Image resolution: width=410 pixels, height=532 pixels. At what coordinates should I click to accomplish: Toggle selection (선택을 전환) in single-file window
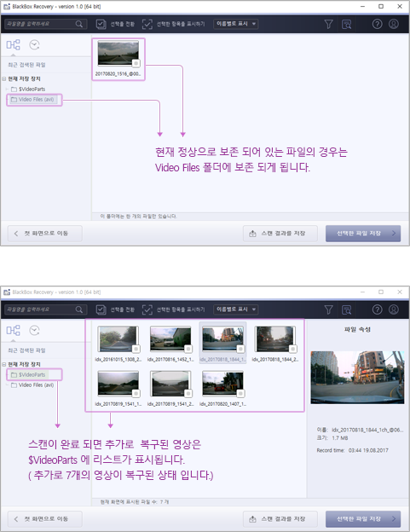115,24
